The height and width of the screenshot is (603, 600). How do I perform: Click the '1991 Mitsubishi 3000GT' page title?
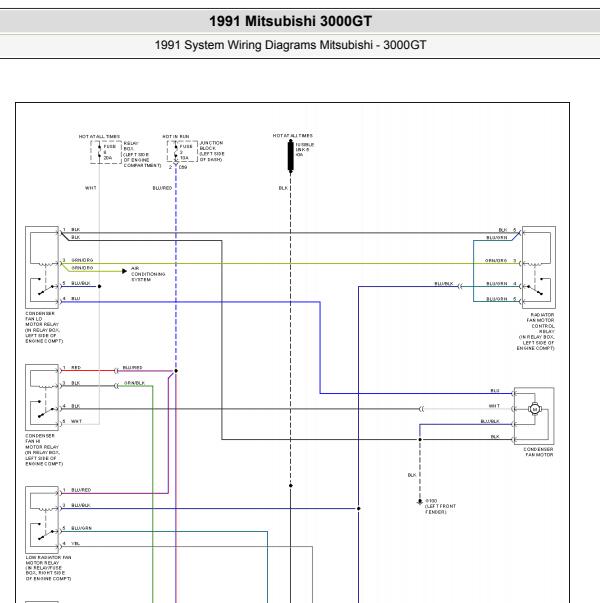(x=290, y=21)
